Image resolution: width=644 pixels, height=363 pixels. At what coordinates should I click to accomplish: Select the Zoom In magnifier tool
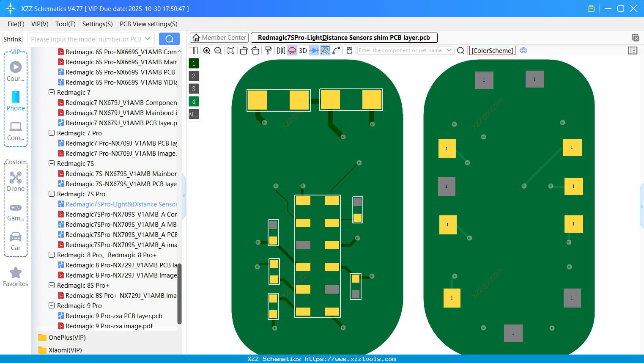click(207, 50)
